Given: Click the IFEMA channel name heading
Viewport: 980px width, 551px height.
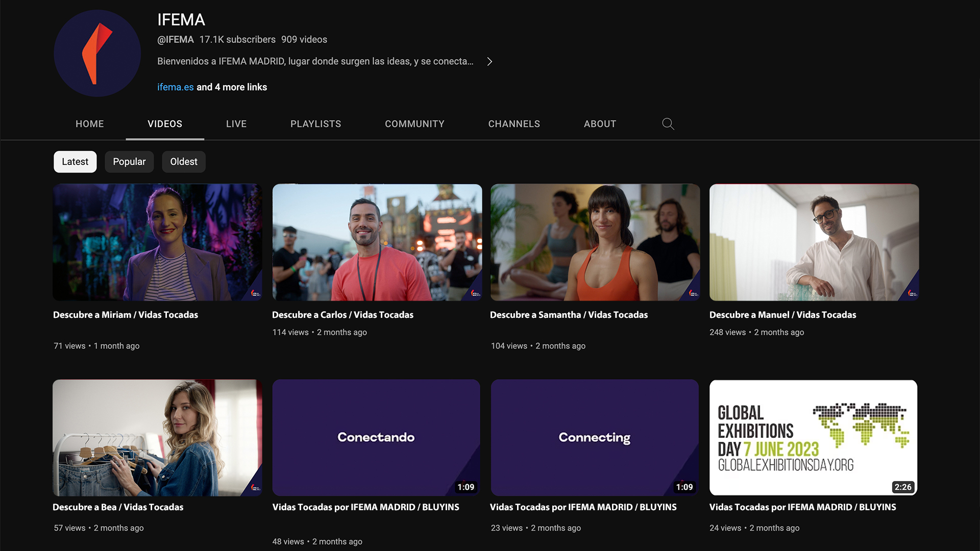Looking at the screenshot, I should (x=181, y=20).
